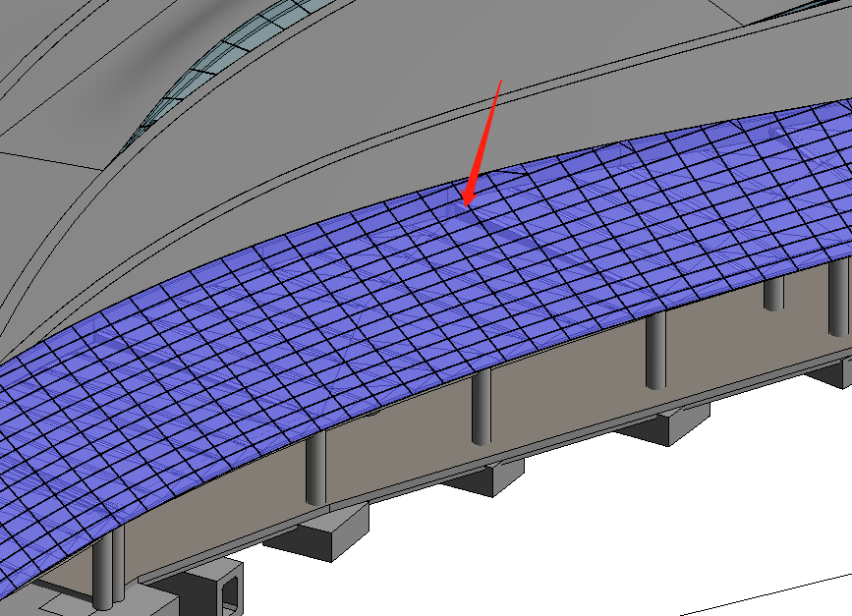
Task: Select the second cylindrical column from left
Action: tap(316, 470)
